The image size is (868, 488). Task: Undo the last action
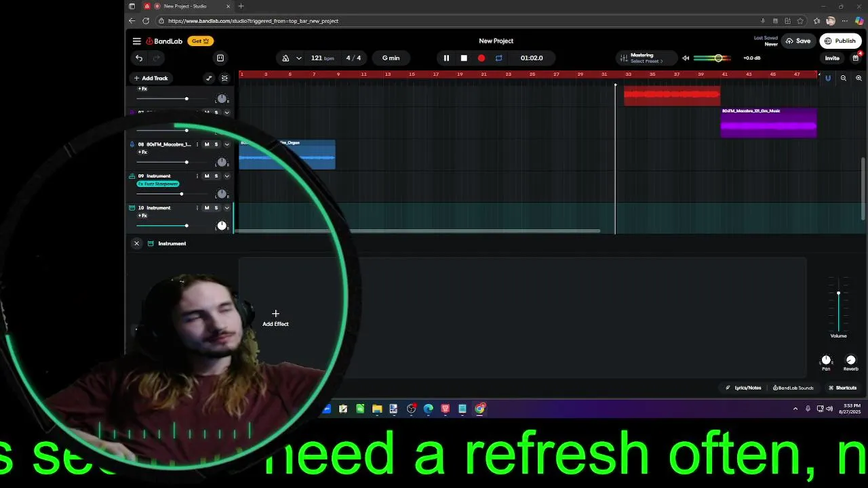click(x=139, y=58)
